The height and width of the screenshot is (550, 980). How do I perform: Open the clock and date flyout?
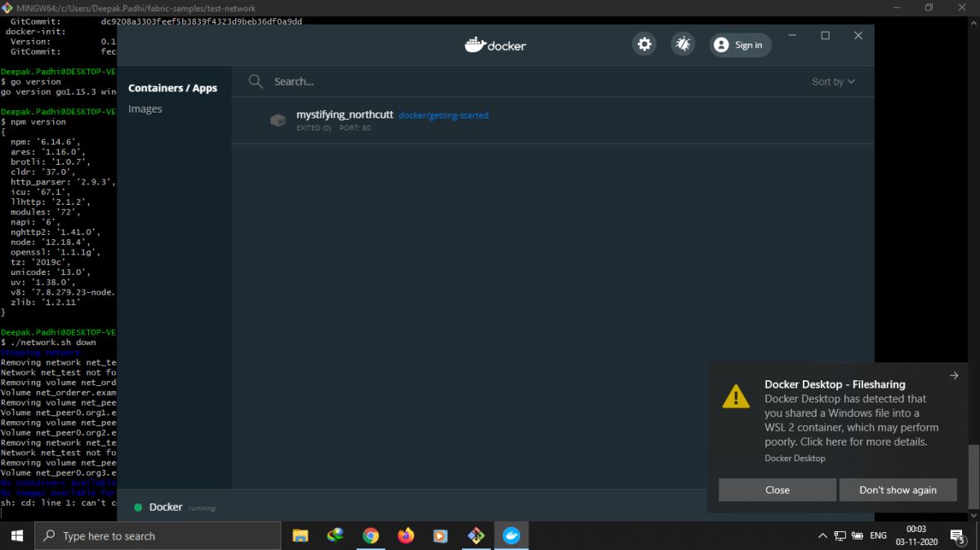coord(916,535)
